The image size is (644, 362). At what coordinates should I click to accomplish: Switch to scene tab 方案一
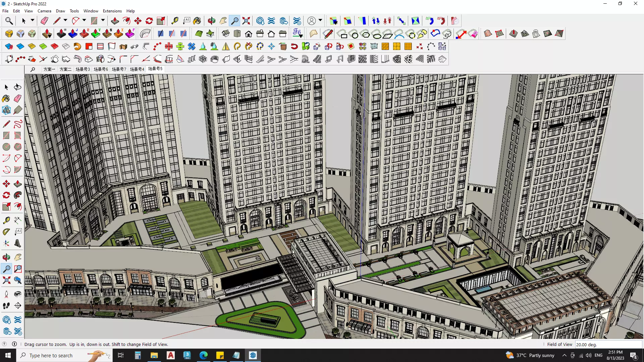49,69
